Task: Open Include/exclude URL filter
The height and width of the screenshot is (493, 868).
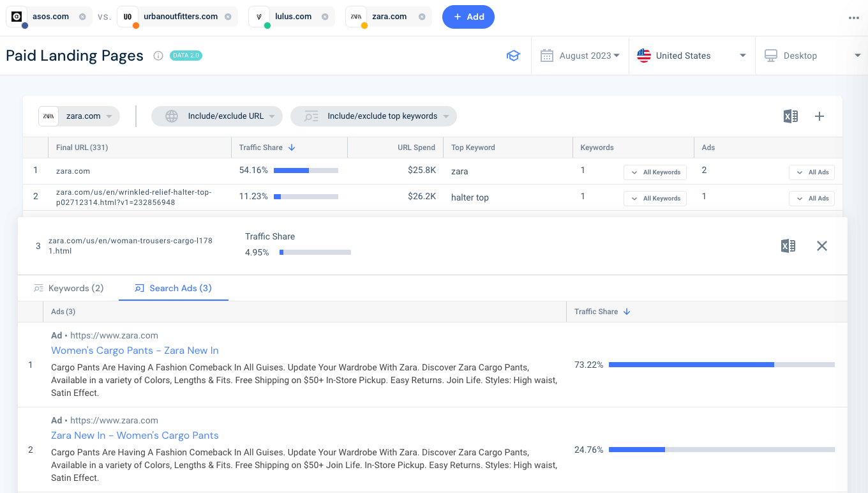Action: coord(217,116)
